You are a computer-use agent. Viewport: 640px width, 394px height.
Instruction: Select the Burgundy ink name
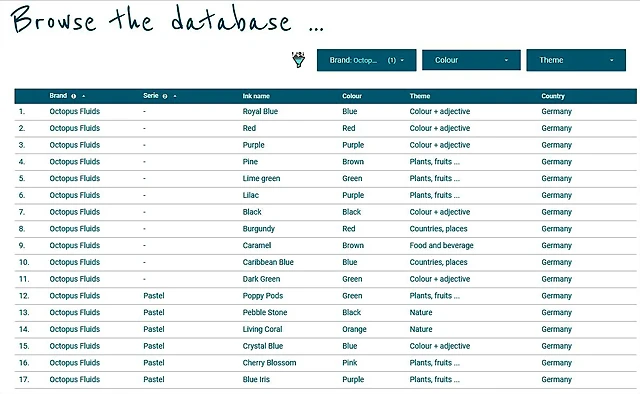258,229
